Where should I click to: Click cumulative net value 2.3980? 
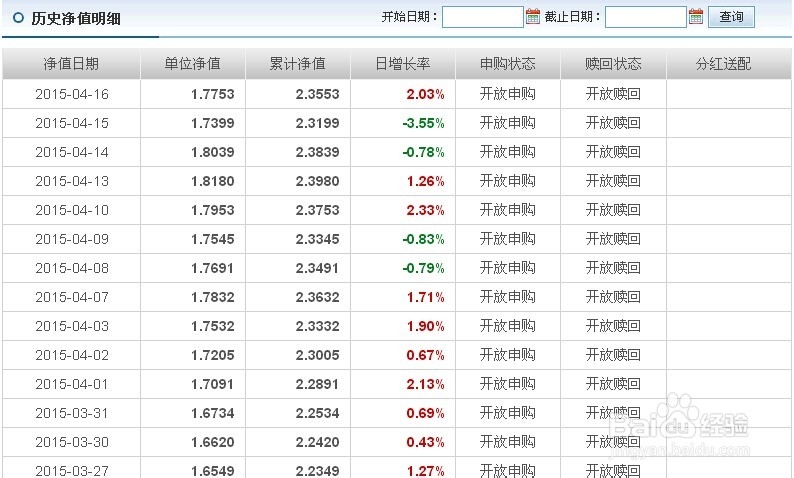point(317,181)
